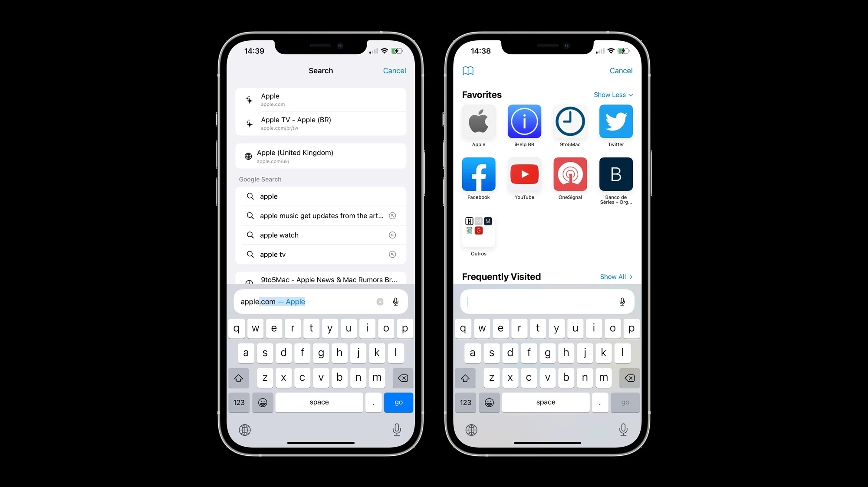The image size is (868, 487).
Task: Select apple tv Google search suggestion
Action: coord(320,254)
